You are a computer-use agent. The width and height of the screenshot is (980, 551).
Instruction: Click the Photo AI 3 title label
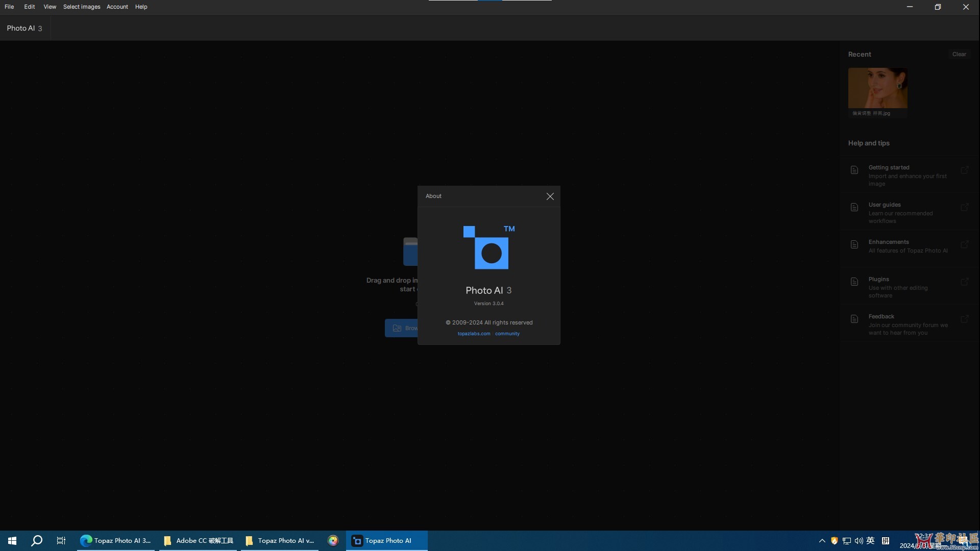pyautogui.click(x=24, y=28)
